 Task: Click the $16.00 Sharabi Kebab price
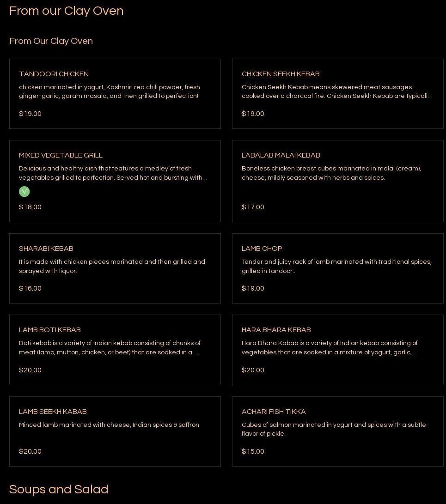30,288
